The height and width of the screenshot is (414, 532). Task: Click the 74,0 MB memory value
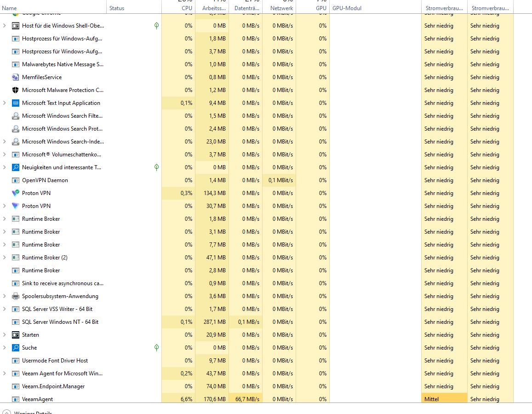tap(216, 386)
